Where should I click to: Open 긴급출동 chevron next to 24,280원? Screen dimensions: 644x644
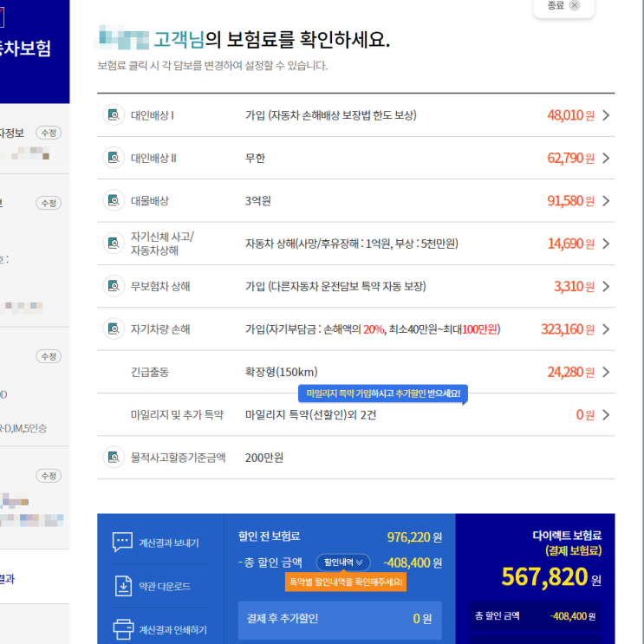(606, 372)
